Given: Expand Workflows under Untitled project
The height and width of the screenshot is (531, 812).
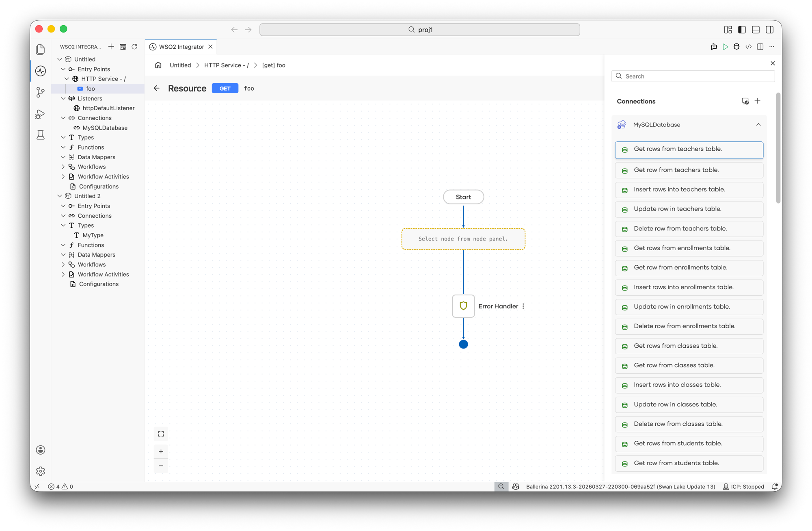Looking at the screenshot, I should coord(63,167).
